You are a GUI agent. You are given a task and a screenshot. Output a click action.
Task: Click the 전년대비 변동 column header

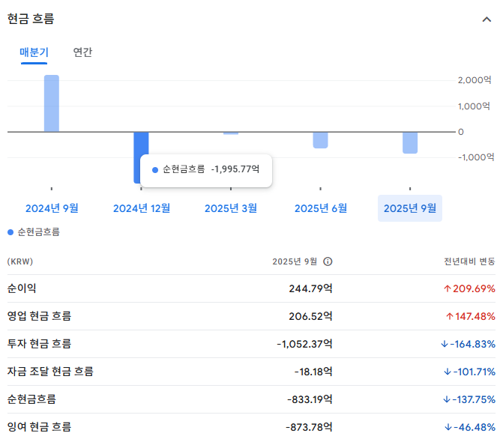[x=469, y=261]
